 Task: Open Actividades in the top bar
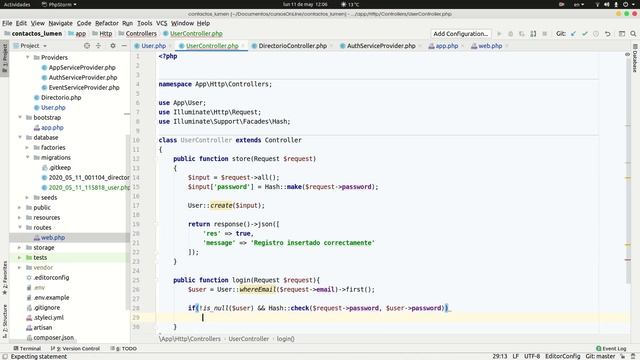tap(17, 4)
